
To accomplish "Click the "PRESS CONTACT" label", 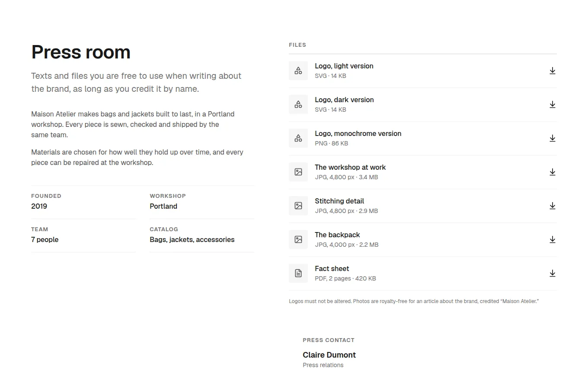I will pyautogui.click(x=329, y=340).
